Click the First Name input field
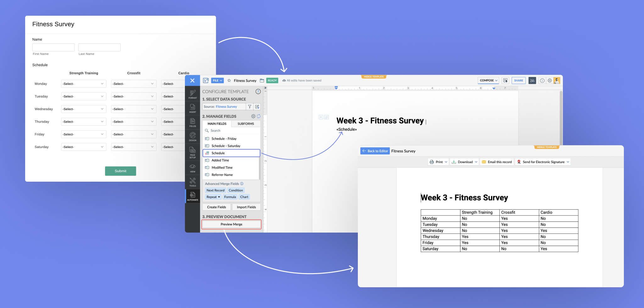644x308 pixels. point(53,47)
